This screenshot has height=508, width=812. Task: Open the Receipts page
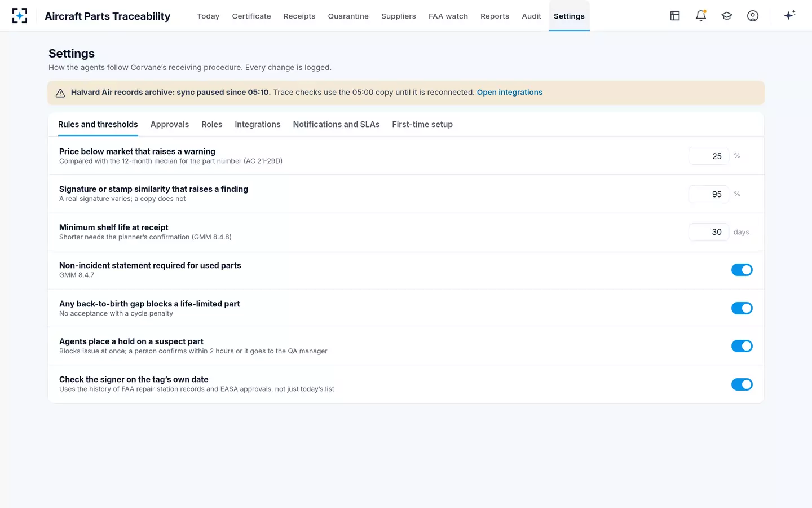click(x=299, y=16)
